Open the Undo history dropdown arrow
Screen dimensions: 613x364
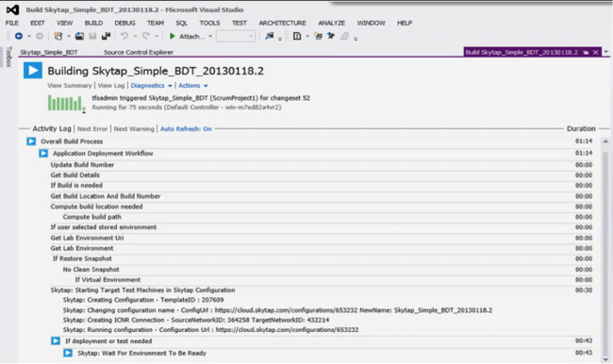point(135,37)
